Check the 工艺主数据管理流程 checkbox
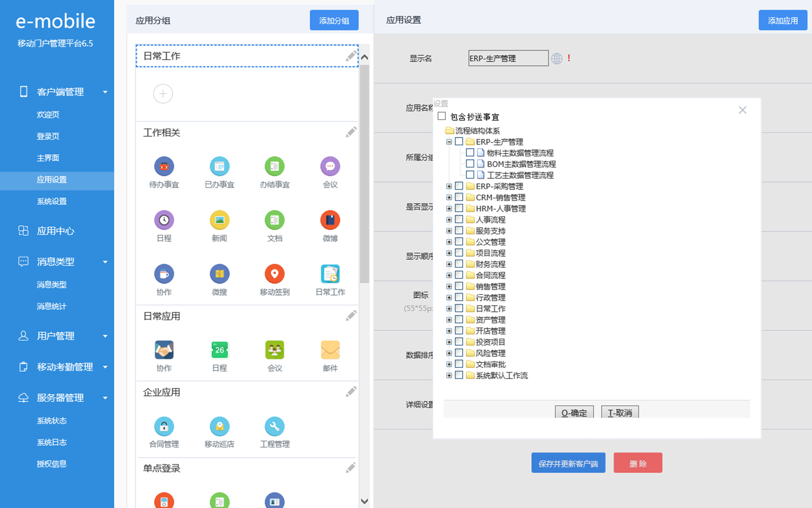Image resolution: width=812 pixels, height=508 pixels. pyautogui.click(x=470, y=174)
